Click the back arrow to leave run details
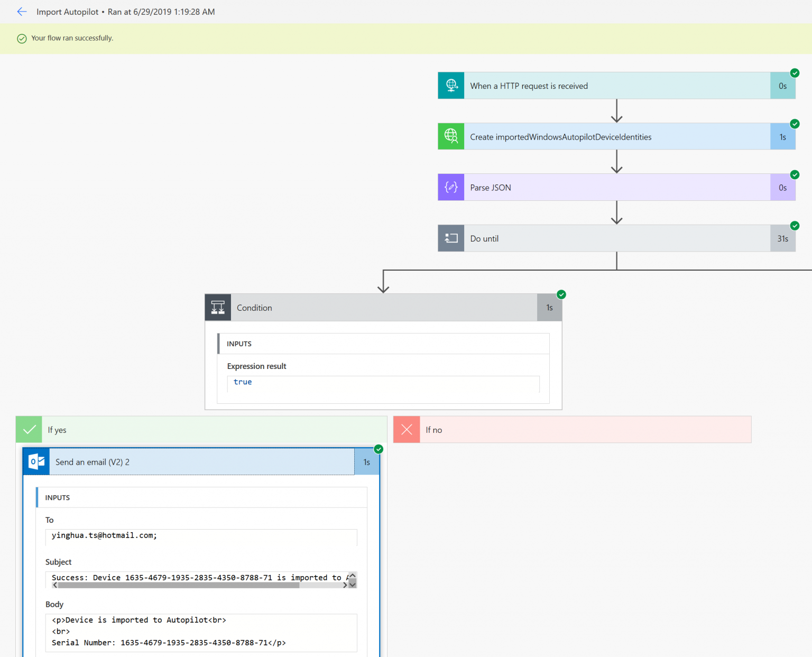This screenshot has height=657, width=812. point(22,11)
